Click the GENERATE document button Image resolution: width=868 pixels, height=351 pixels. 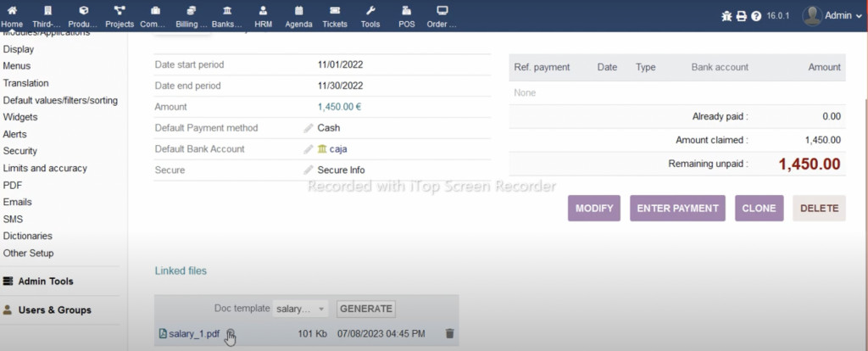pyautogui.click(x=366, y=309)
